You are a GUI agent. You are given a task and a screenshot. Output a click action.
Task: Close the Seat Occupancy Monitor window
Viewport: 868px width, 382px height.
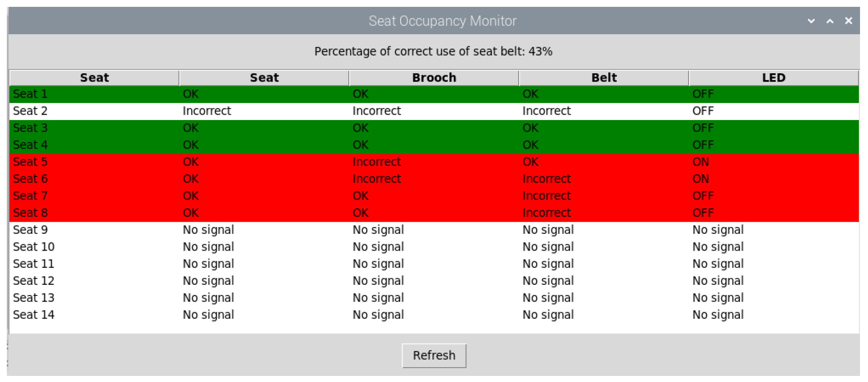(x=848, y=21)
